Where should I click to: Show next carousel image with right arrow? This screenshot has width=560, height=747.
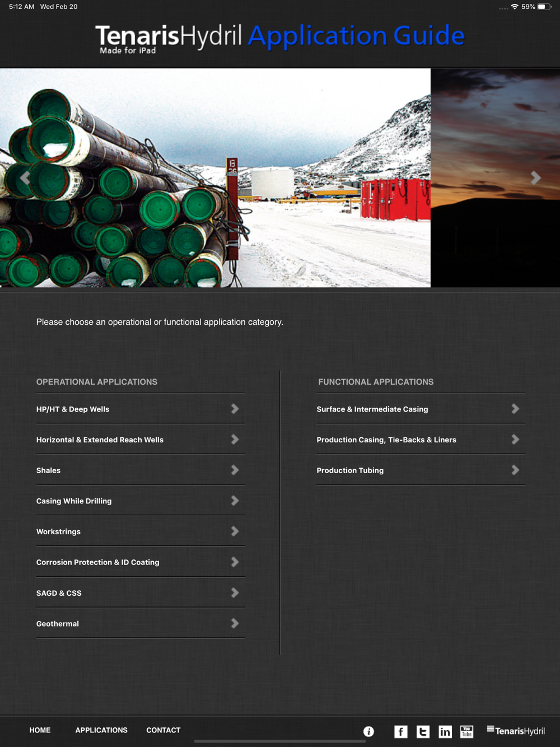click(x=536, y=178)
